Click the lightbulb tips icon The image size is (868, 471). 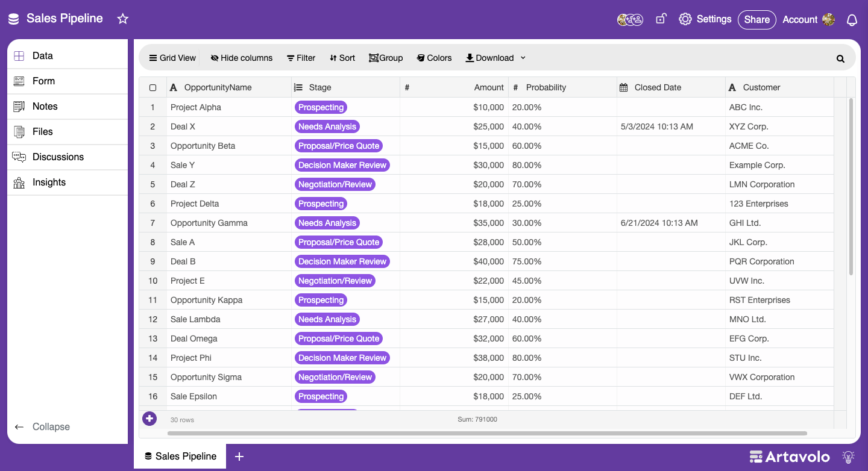(849, 457)
